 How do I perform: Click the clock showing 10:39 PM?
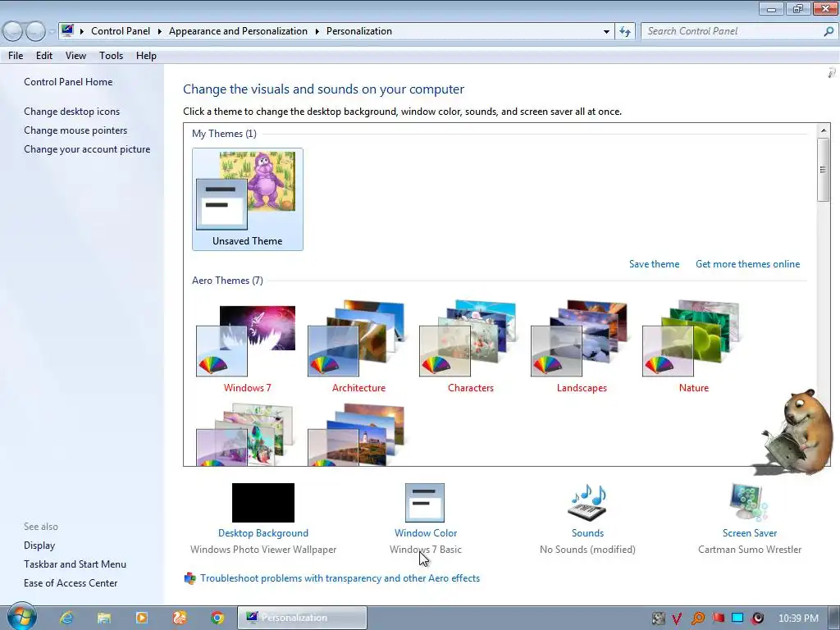click(798, 619)
